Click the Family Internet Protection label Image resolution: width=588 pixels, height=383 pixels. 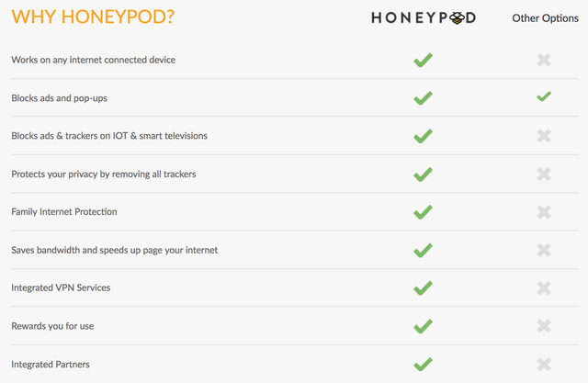[x=64, y=212]
